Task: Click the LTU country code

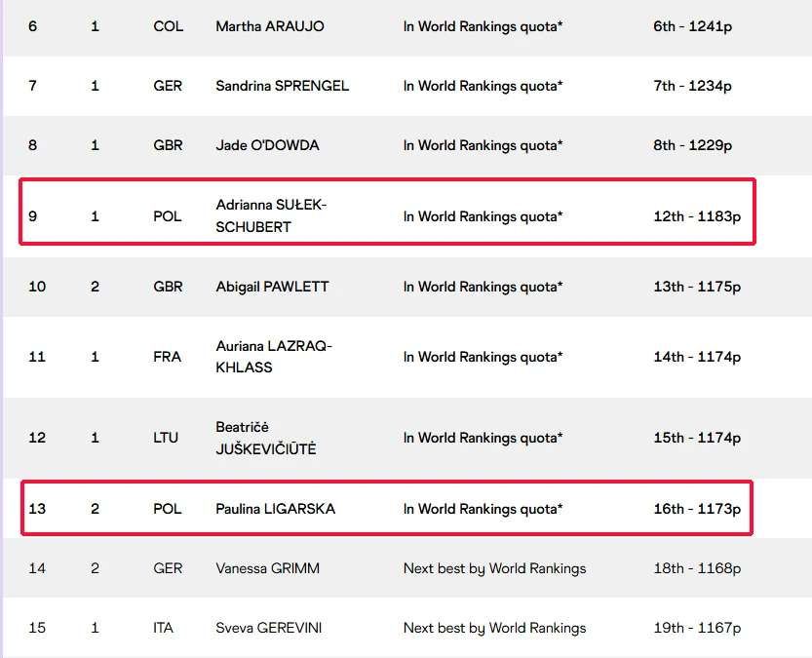Action: click(x=166, y=438)
